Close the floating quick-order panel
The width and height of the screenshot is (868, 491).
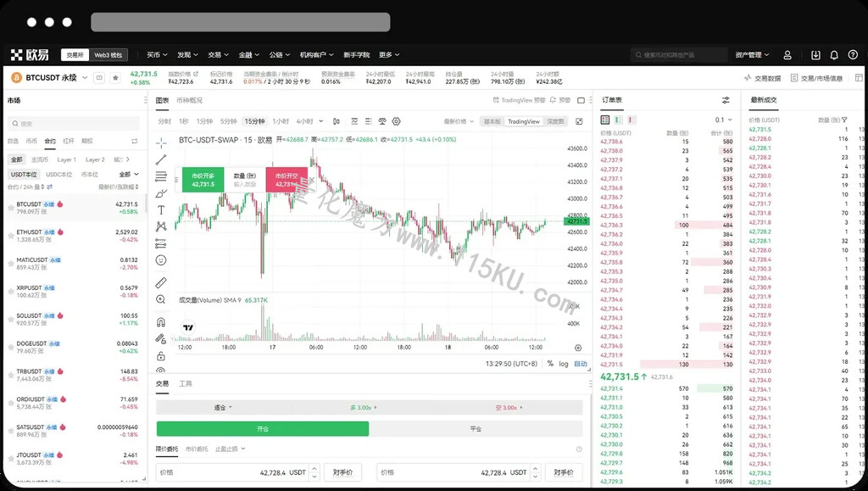pyautogui.click(x=311, y=180)
